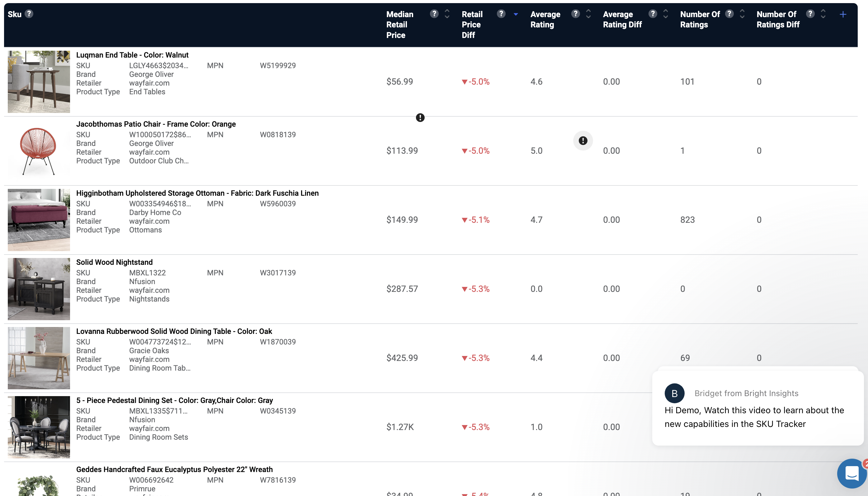Click the warning icon above Jacobthomas price
Viewport: 868px width, 496px height.
[420, 118]
